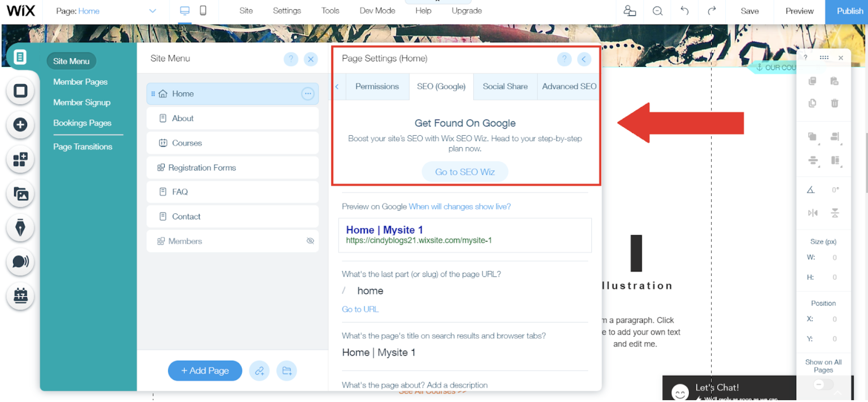The image size is (868, 402).
Task: Click the invite contributors icon in top bar
Action: point(629,11)
